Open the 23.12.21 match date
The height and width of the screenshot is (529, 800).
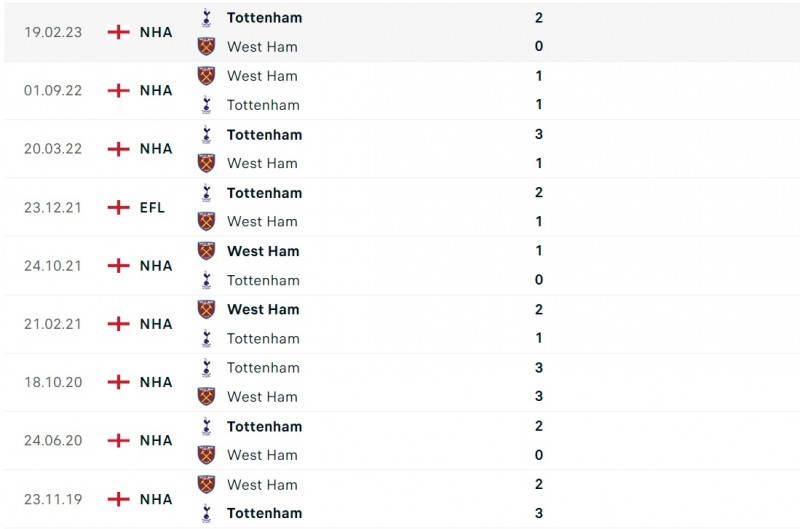click(x=53, y=207)
